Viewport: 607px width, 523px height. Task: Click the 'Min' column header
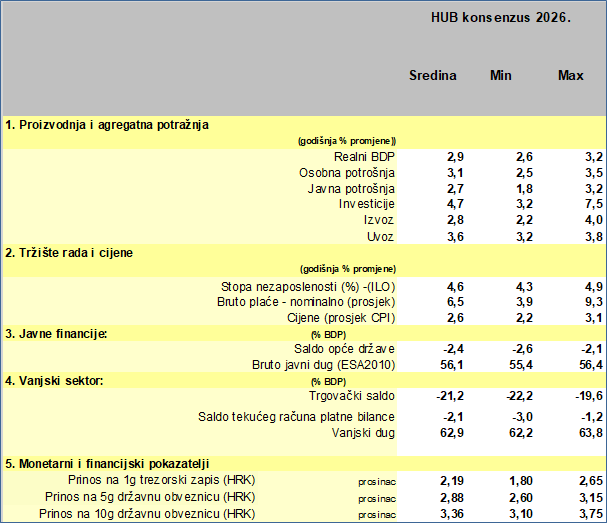pos(501,75)
